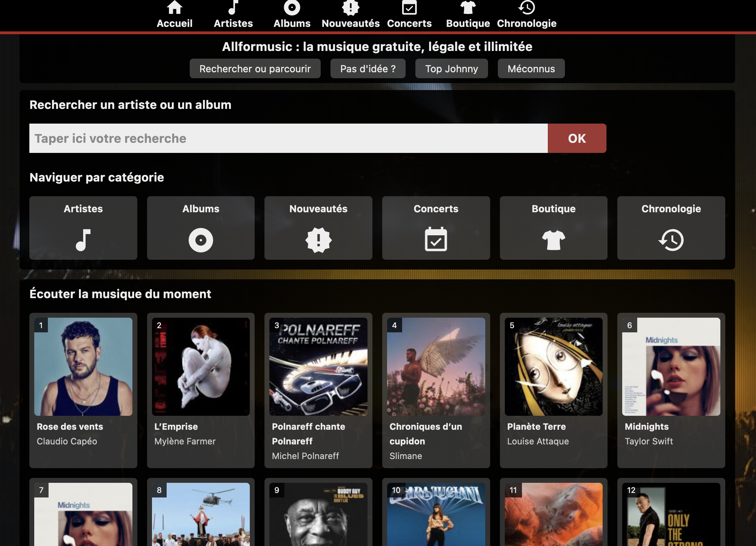
Task: Select the 'Pas d'idée ?' button
Action: [368, 69]
